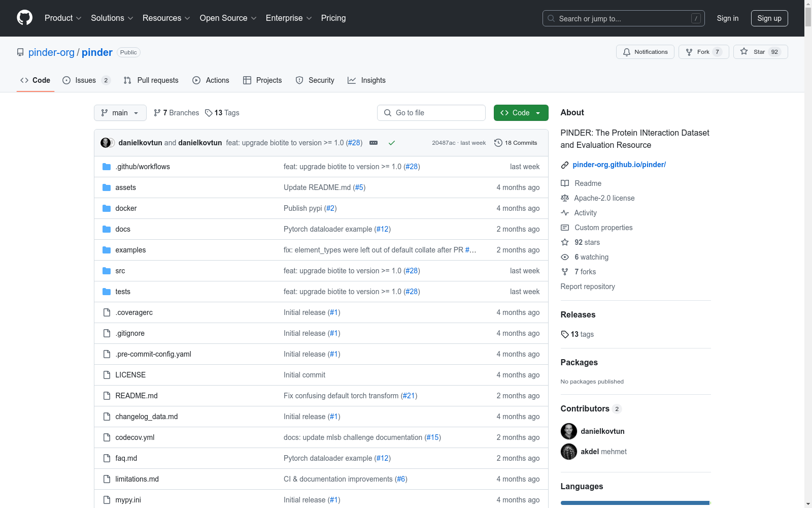812x508 pixels.
Task: Expand the Open Source menu
Action: 228,18
